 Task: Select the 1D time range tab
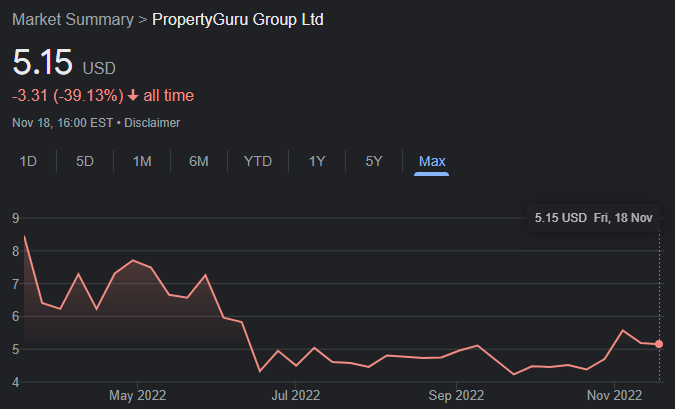[x=28, y=161]
